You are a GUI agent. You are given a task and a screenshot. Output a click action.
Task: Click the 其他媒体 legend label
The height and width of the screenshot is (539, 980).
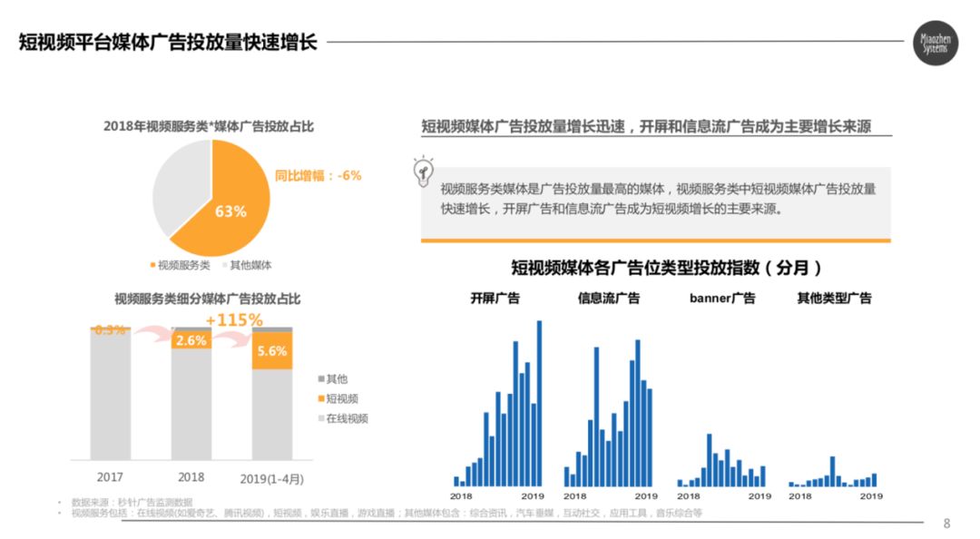point(250,265)
